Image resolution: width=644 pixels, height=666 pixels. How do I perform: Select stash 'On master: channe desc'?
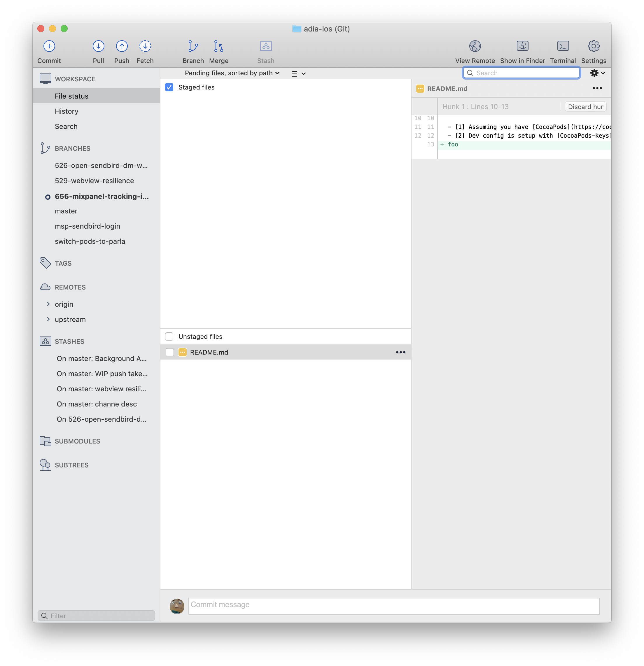(x=96, y=404)
